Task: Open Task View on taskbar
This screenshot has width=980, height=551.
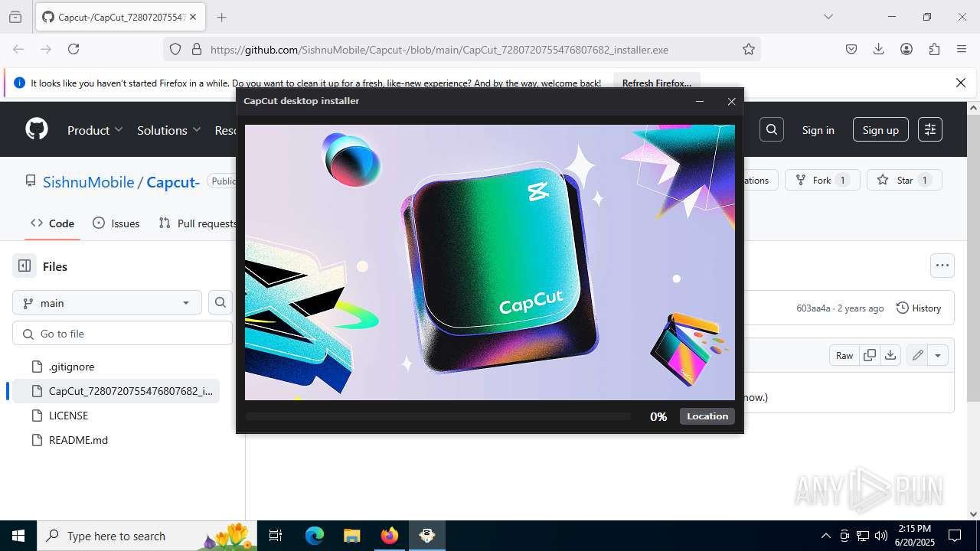Action: pyautogui.click(x=276, y=536)
